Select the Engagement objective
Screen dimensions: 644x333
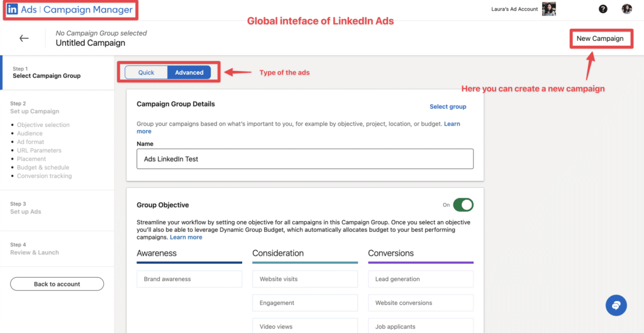pos(305,303)
